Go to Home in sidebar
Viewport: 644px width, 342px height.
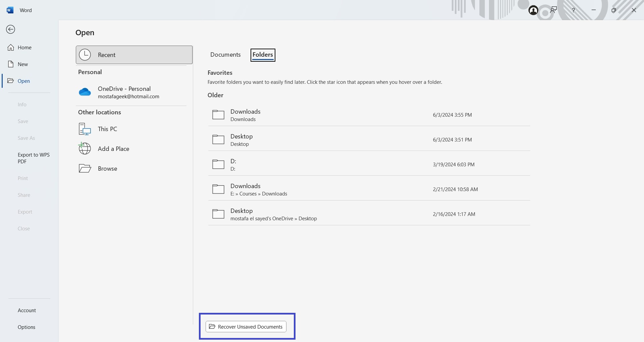pos(24,48)
